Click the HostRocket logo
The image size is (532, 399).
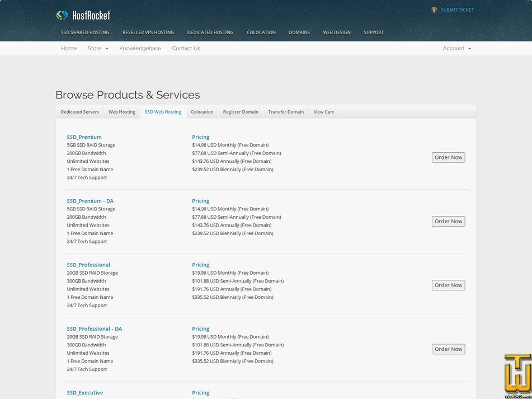click(x=83, y=15)
